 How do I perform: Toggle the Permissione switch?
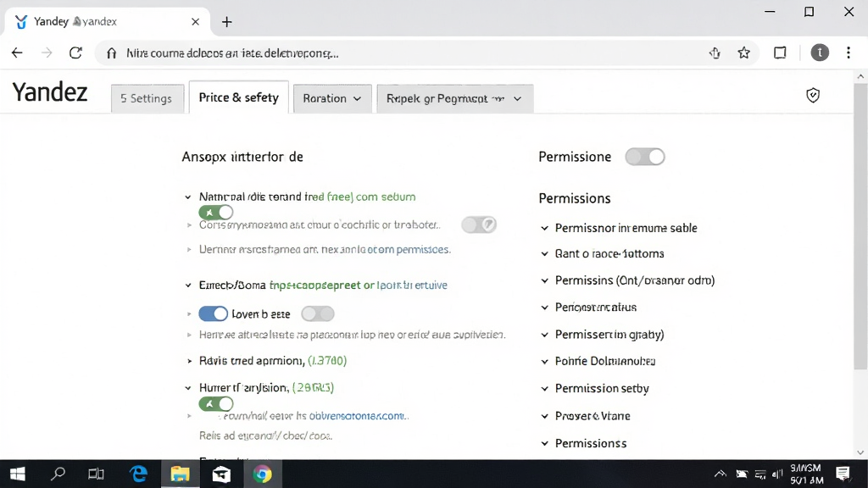click(x=645, y=157)
